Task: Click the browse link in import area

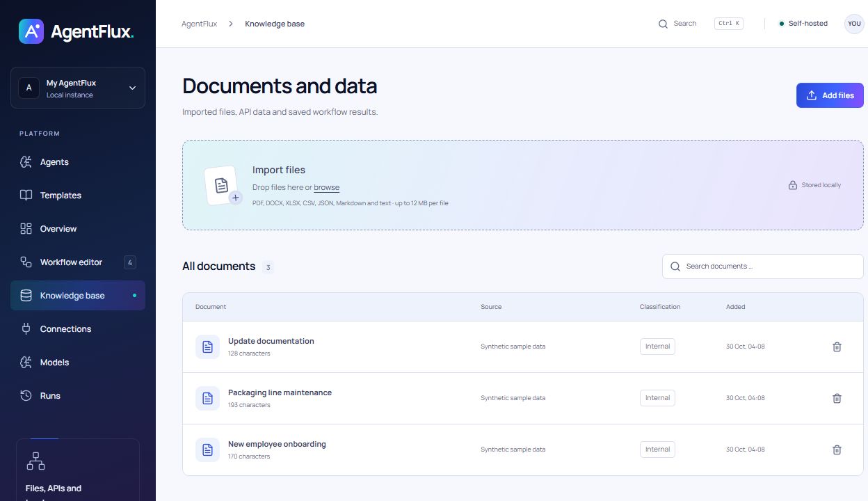Action: pos(326,187)
